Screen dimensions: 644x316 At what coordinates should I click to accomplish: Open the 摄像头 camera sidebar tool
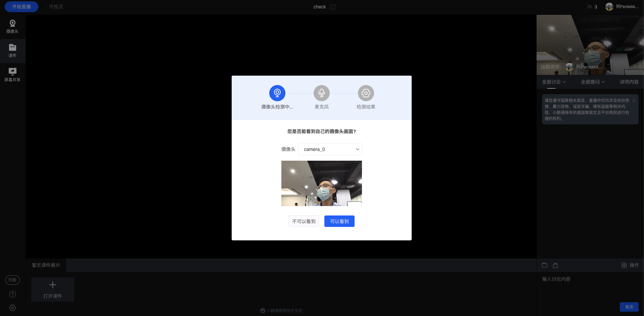coord(12,27)
